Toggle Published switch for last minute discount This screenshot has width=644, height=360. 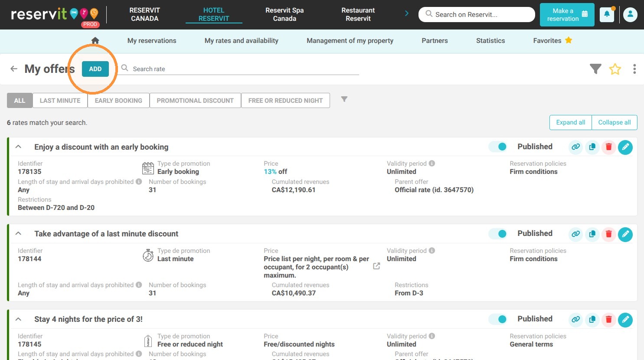coord(498,233)
